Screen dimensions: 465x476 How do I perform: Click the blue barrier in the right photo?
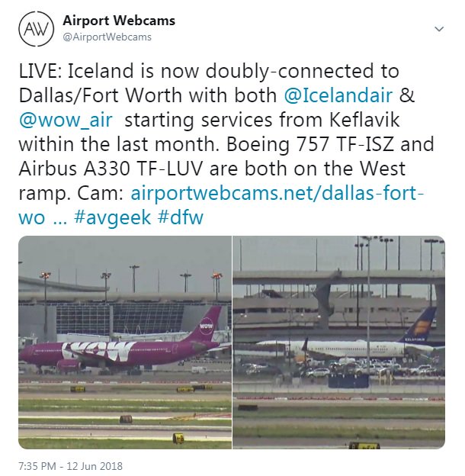point(348,381)
